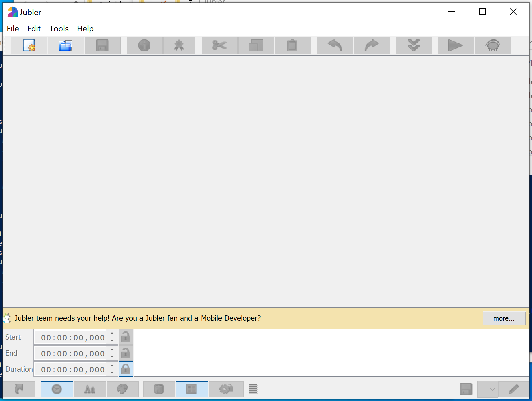Click the cylinder icon in bottom bar
This screenshot has width=532, height=401.
point(159,389)
